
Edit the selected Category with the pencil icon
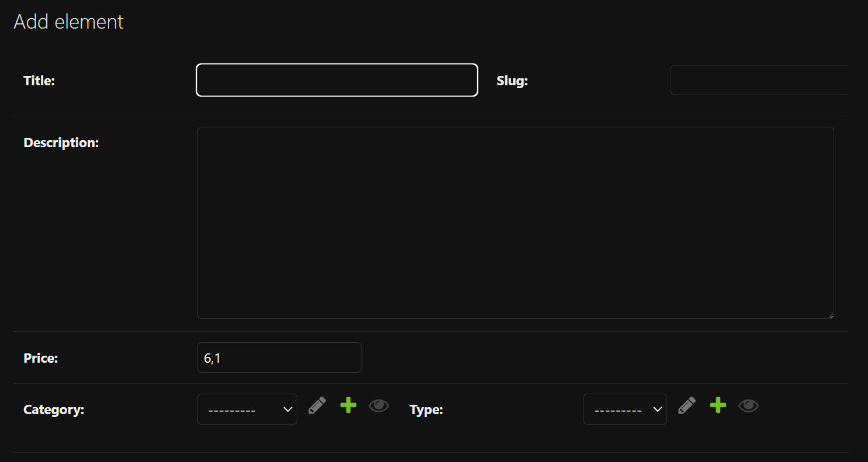coord(317,405)
